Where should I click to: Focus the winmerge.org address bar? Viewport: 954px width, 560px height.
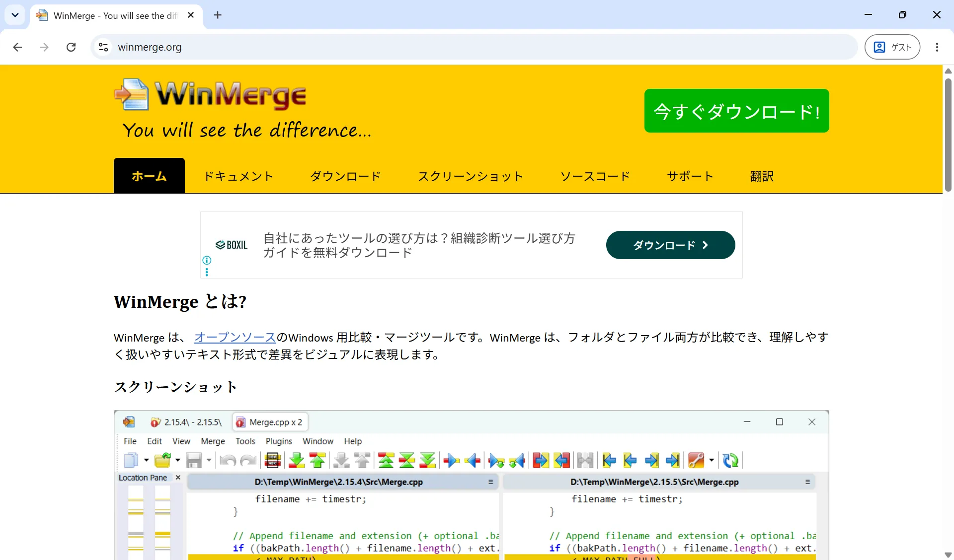point(475,47)
